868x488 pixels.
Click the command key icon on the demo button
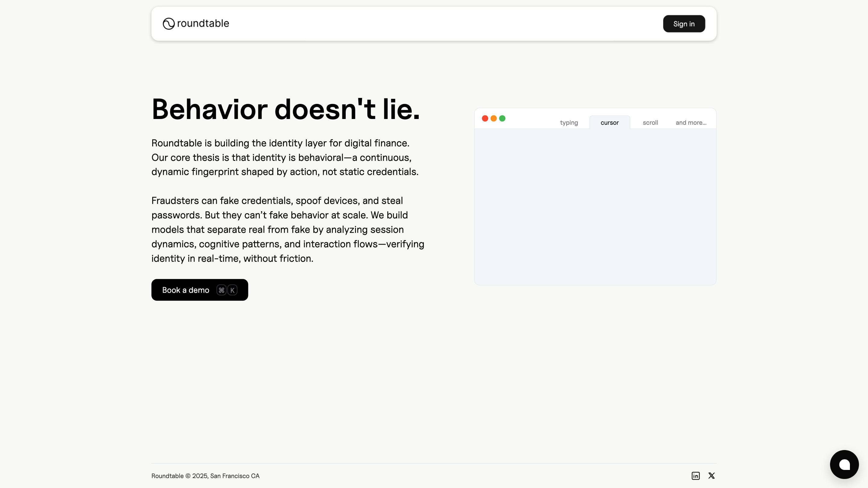pyautogui.click(x=222, y=290)
